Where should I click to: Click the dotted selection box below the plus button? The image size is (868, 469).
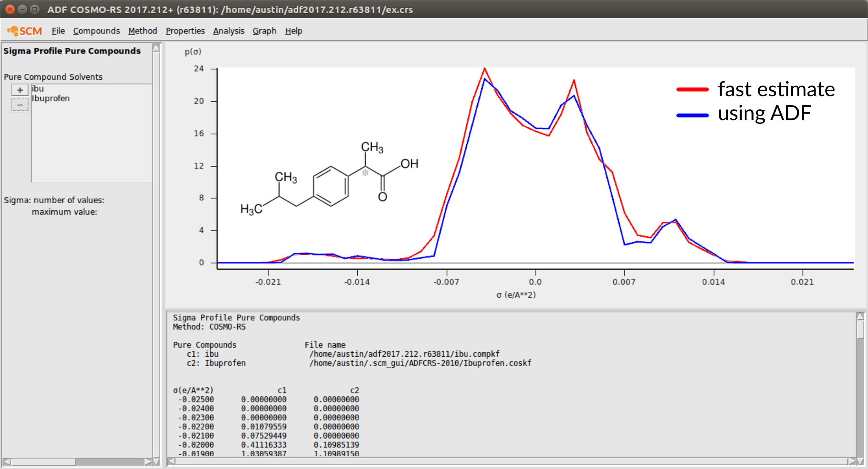(x=19, y=105)
